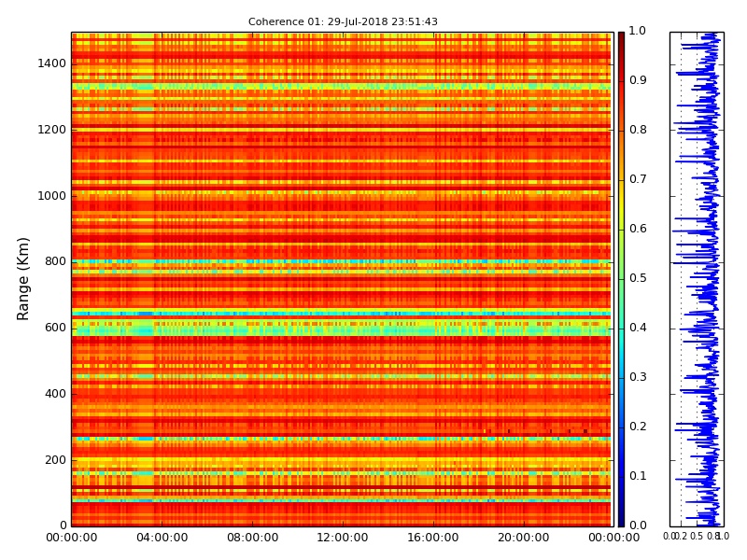
Task: Select the "Range (Km)" y-axis label
Action: pos(22,279)
